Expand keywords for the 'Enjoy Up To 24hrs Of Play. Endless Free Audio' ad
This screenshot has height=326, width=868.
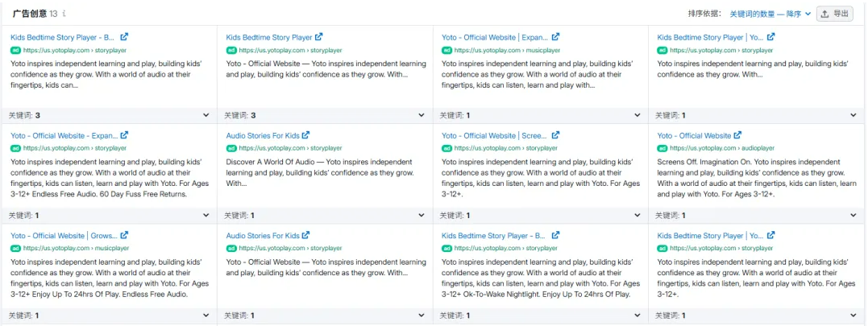point(206,316)
